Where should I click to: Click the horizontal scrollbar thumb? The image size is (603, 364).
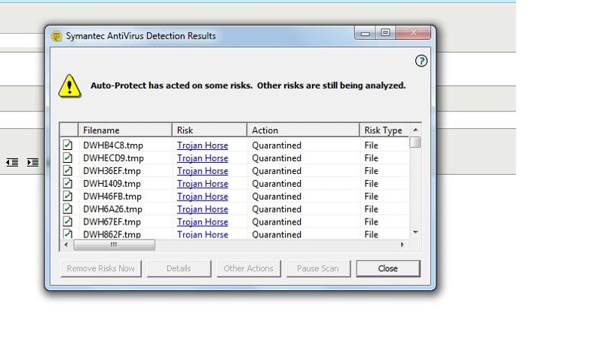pyautogui.click(x=115, y=245)
